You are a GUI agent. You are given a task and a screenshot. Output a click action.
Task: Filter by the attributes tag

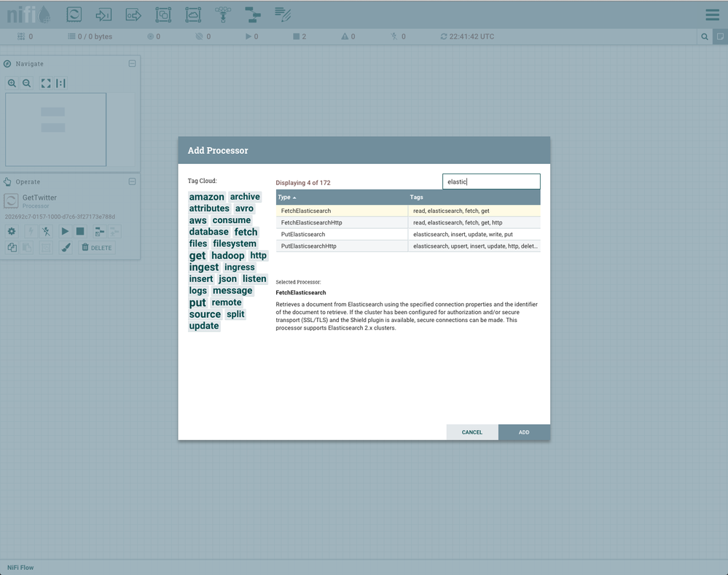pos(209,208)
